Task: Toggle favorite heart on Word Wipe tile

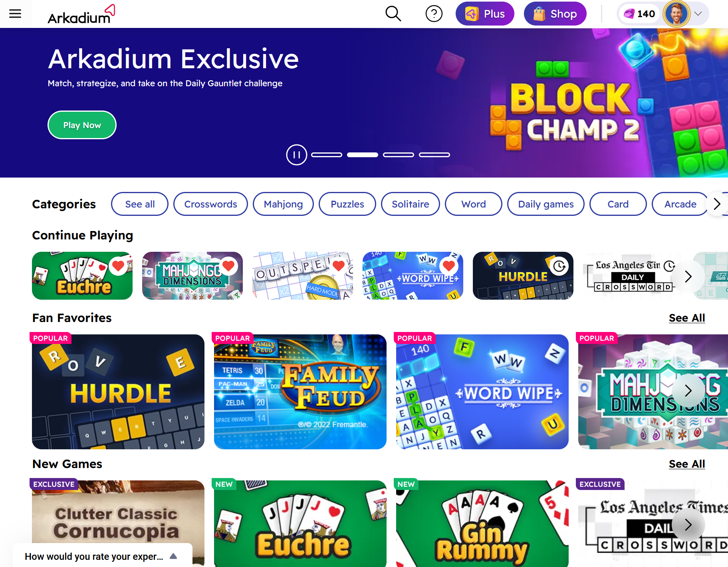Action: [449, 266]
